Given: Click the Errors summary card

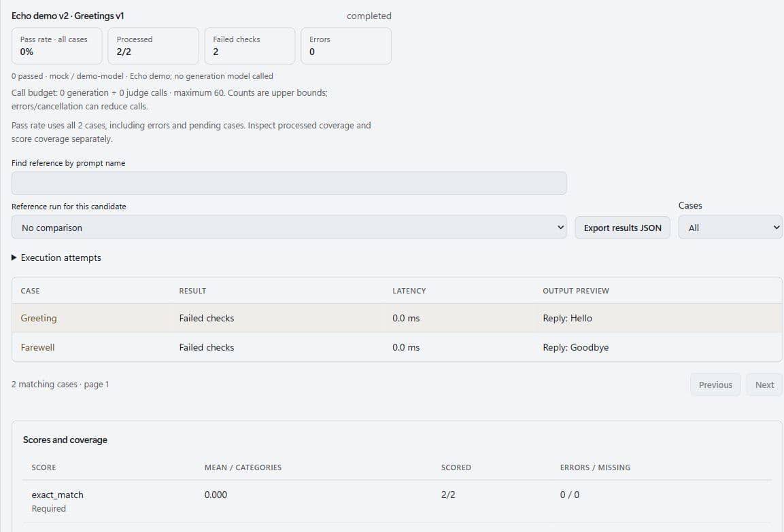Looking at the screenshot, I should (346, 46).
